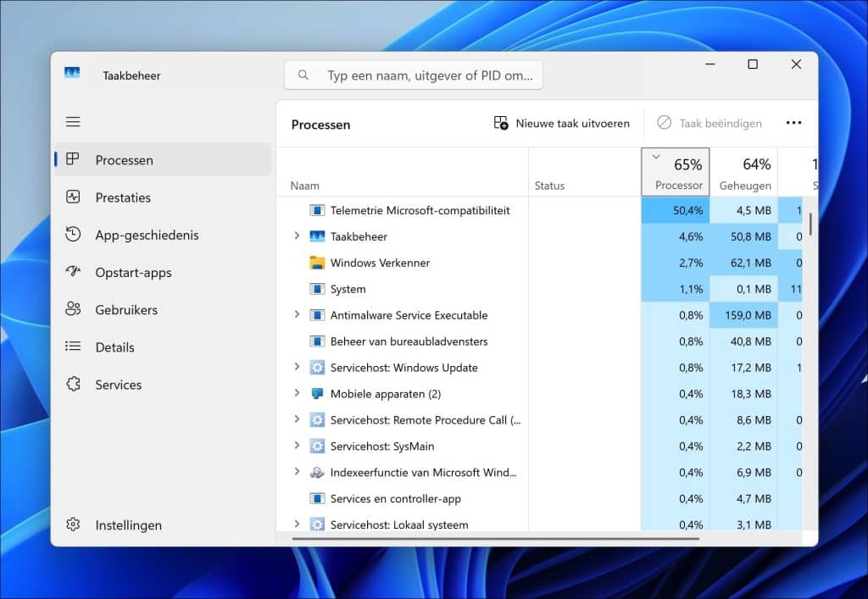Image resolution: width=868 pixels, height=599 pixels.
Task: Click the Taak beëindigen button
Action: pos(709,123)
